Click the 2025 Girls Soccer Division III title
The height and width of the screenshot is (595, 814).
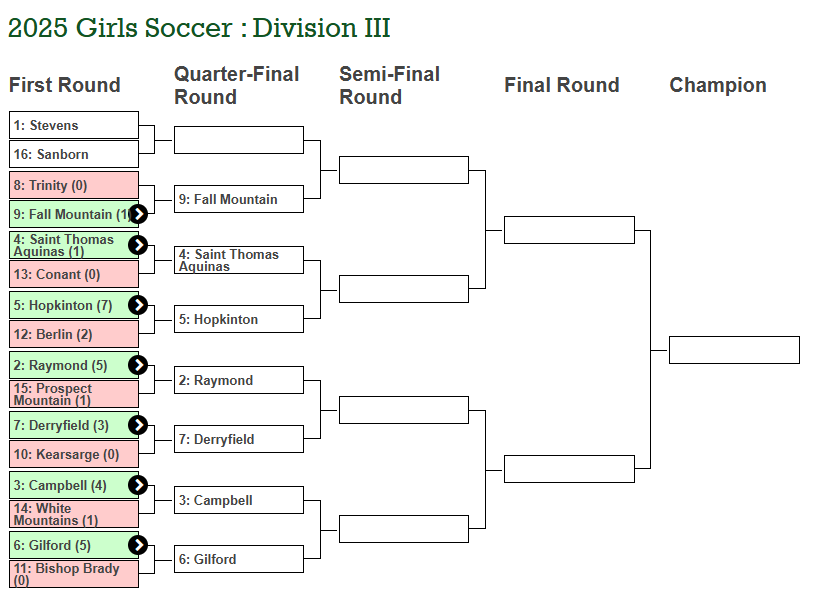point(199,28)
